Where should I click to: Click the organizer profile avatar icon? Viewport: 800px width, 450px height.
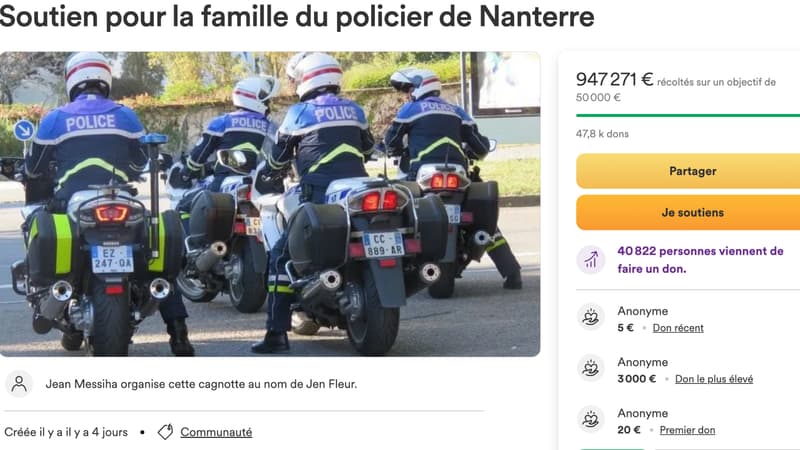click(19, 384)
